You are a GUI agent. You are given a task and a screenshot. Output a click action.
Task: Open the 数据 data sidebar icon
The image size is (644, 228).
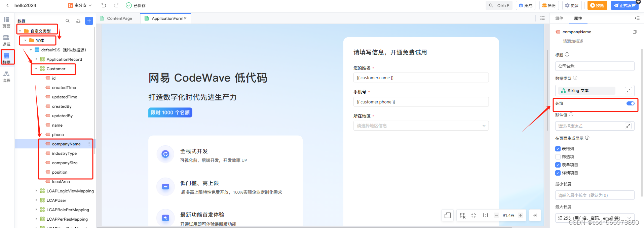(x=6, y=58)
